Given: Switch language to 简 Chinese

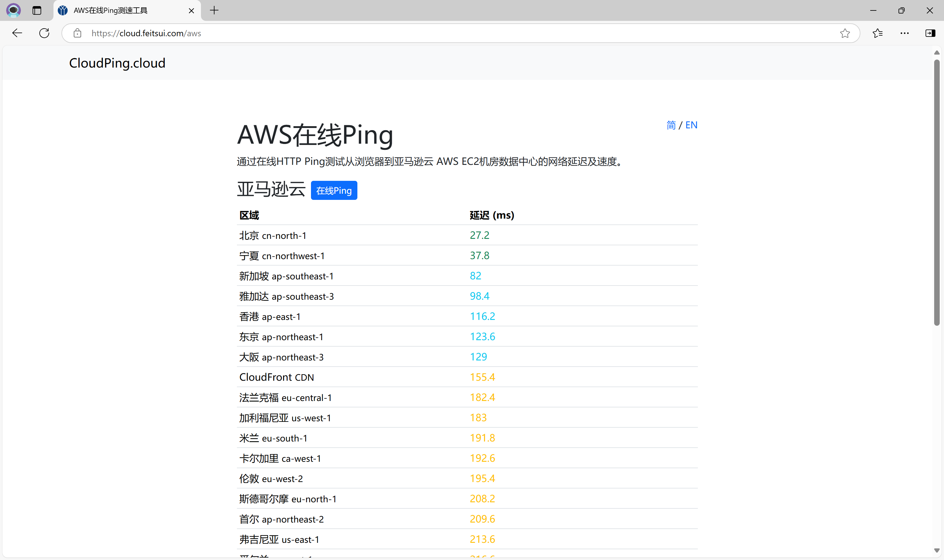Looking at the screenshot, I should (x=671, y=125).
